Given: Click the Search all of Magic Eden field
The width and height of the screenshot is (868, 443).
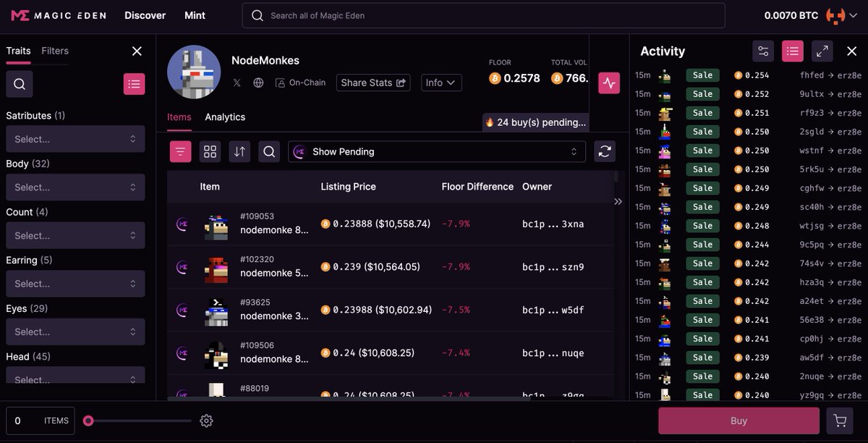Looking at the screenshot, I should (x=483, y=15).
